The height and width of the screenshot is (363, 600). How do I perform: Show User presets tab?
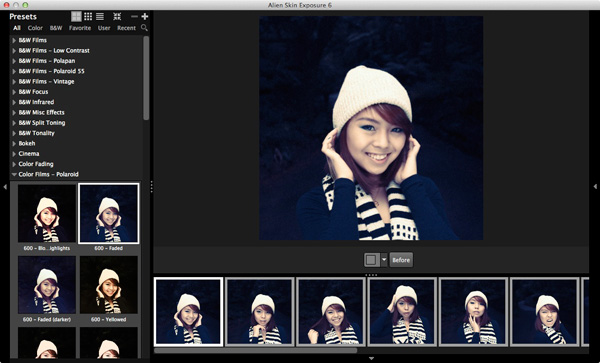point(104,28)
